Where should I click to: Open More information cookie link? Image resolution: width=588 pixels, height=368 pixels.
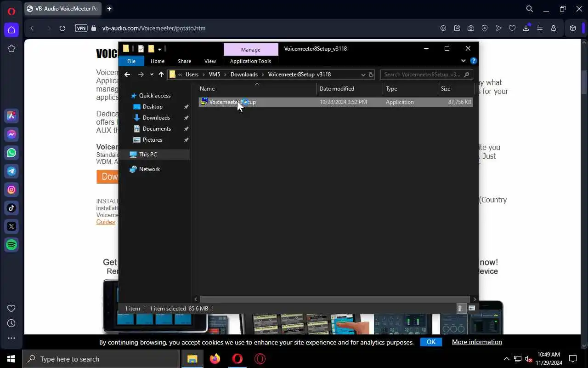tap(477, 342)
